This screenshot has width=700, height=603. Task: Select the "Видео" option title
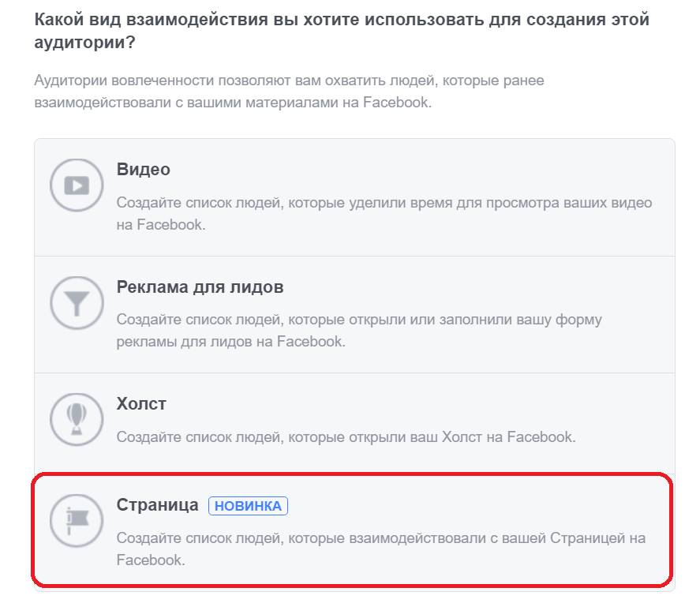point(143,170)
